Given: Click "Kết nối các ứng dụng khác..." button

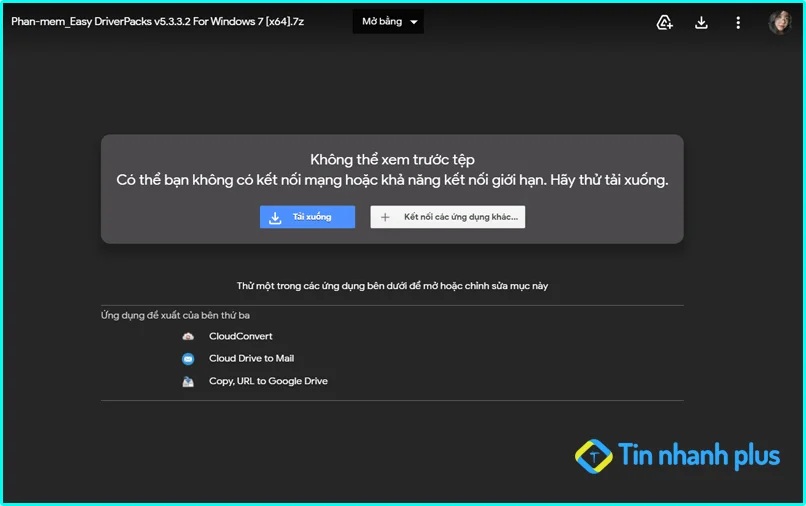Looking at the screenshot, I should point(448,217).
